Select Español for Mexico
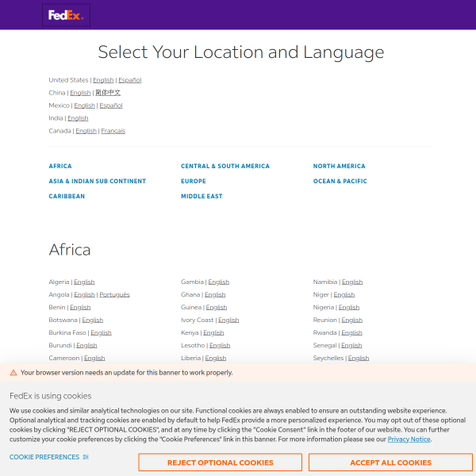476x476 pixels. click(x=111, y=106)
